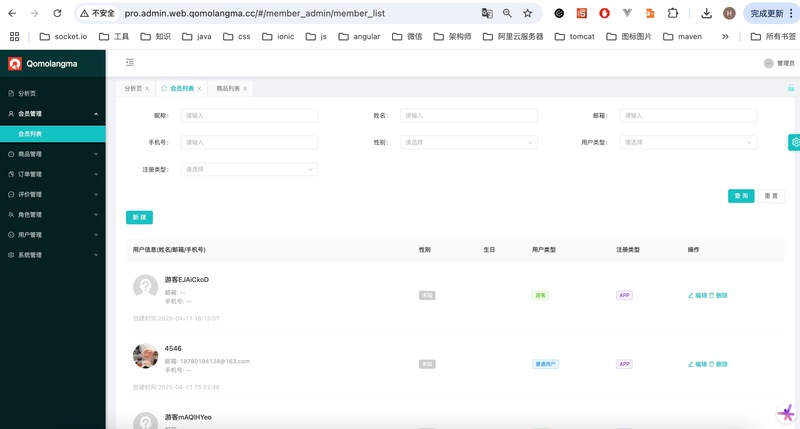Close the 商品列表 tab

pyautogui.click(x=245, y=89)
